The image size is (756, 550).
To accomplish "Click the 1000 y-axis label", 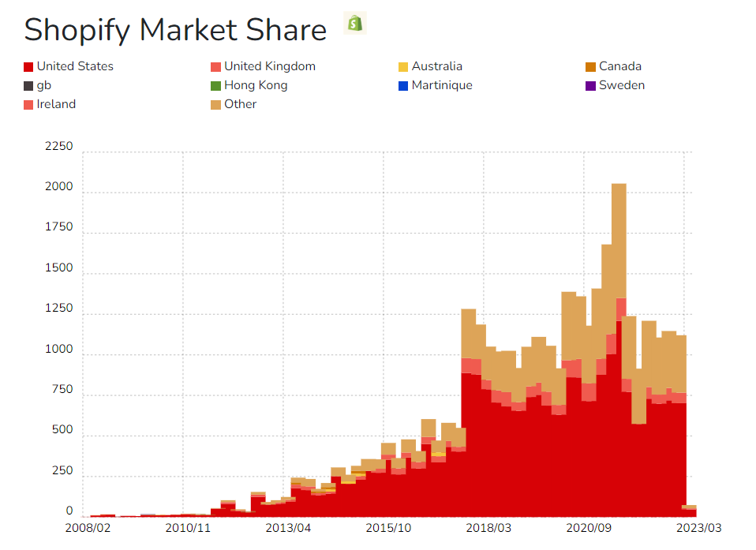I will 59,349.
